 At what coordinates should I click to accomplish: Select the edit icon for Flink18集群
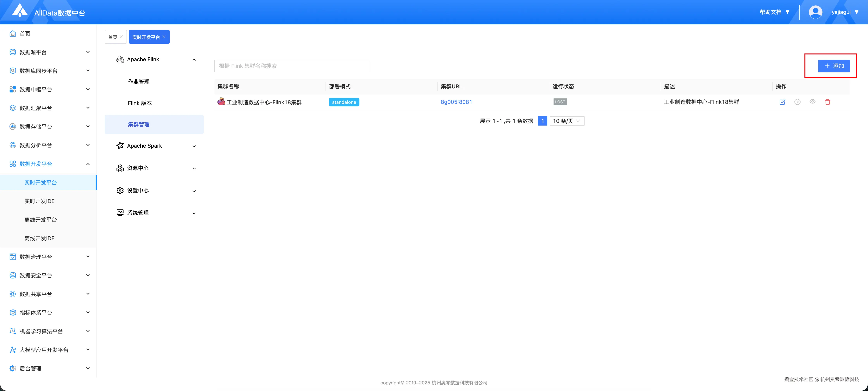(782, 102)
